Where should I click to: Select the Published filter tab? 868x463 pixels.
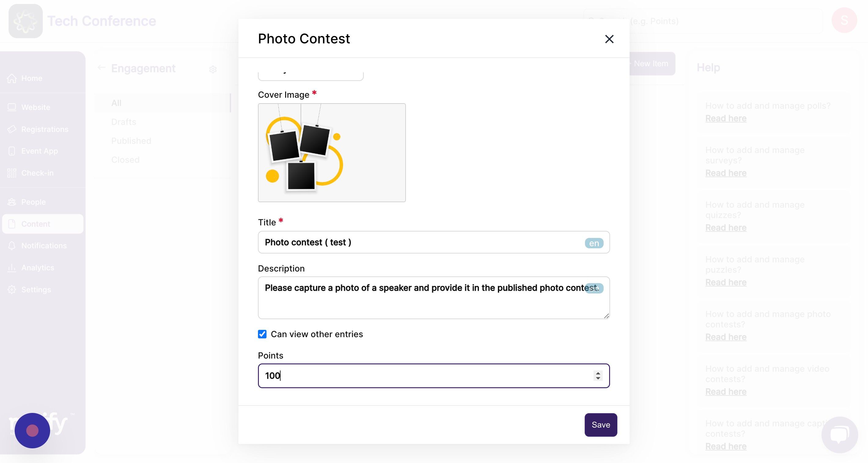131,140
